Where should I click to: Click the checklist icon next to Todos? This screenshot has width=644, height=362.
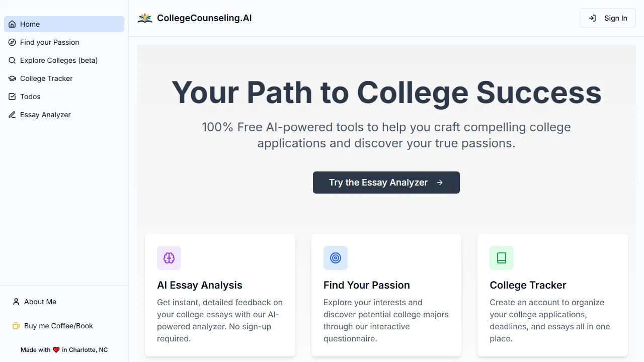pos(12,97)
